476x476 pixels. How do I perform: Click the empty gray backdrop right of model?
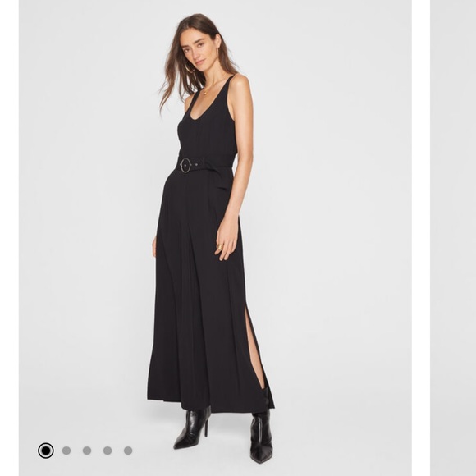pos(334,213)
